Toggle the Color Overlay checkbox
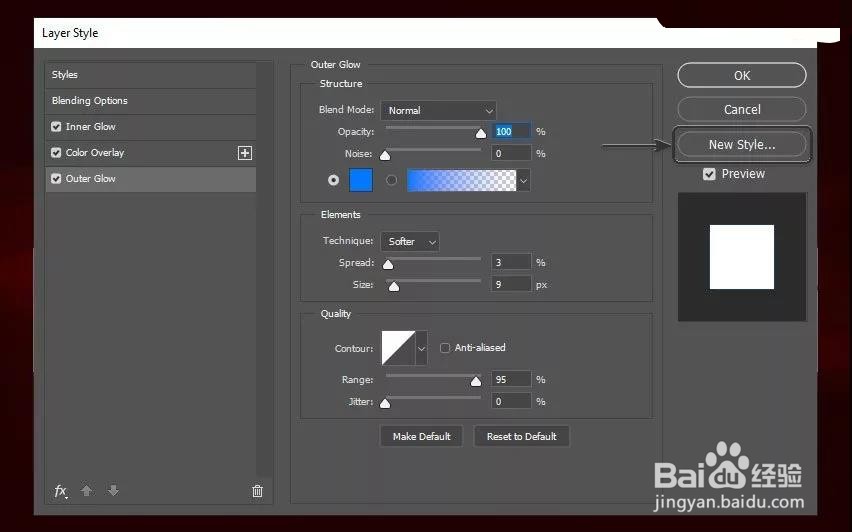 tap(56, 153)
